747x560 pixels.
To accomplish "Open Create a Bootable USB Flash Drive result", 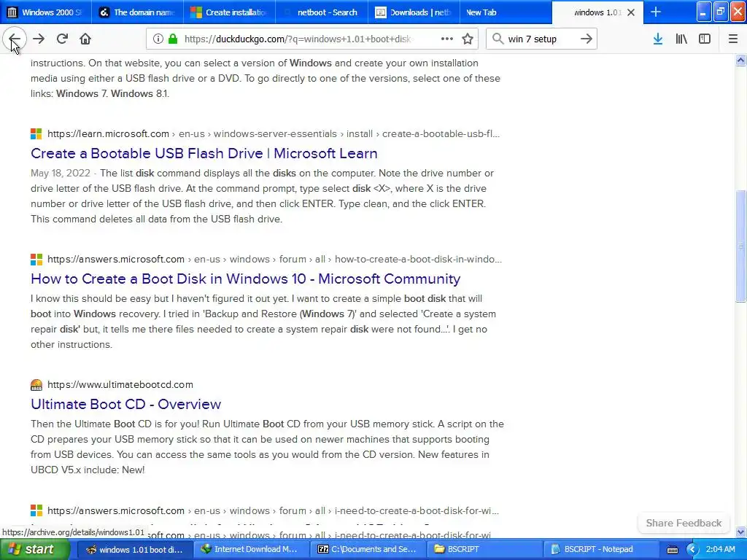I will (204, 153).
